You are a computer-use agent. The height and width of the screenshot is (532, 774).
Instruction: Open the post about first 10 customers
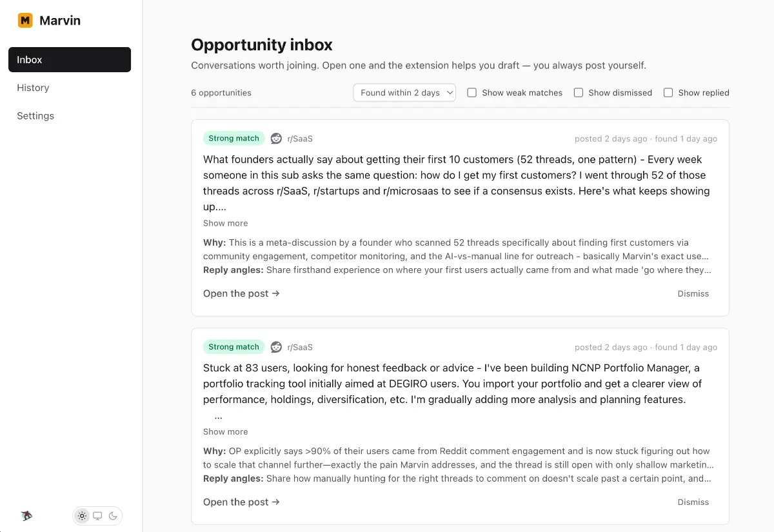click(241, 293)
